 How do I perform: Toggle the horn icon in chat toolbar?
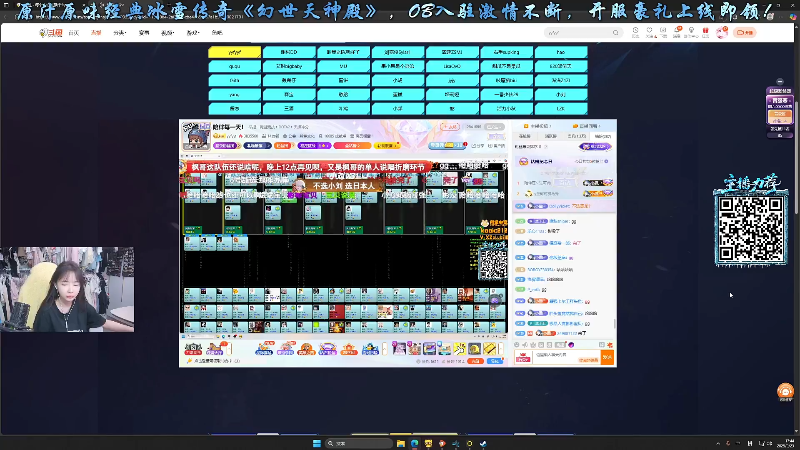pos(524,345)
